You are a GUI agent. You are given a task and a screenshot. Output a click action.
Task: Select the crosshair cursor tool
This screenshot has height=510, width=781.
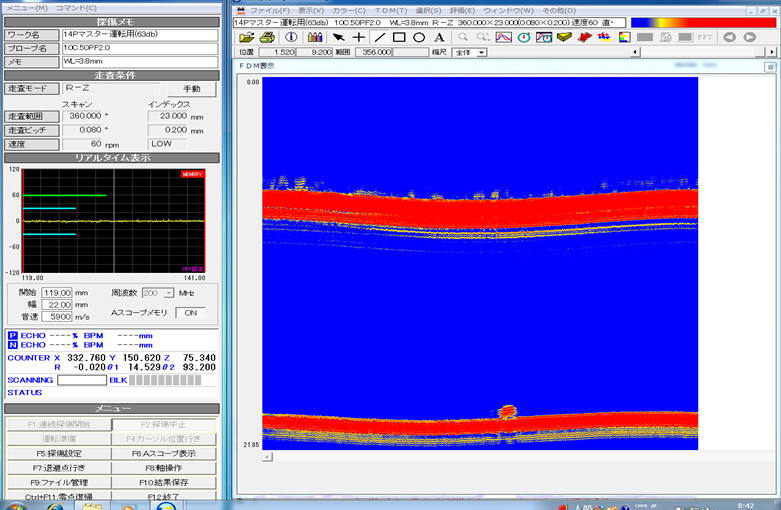point(359,37)
